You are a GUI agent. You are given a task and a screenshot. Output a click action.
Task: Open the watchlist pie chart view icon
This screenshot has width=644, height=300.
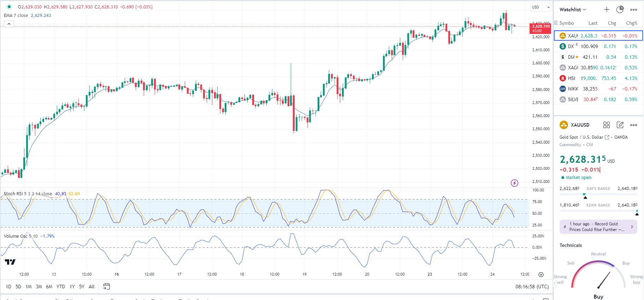coord(620,10)
